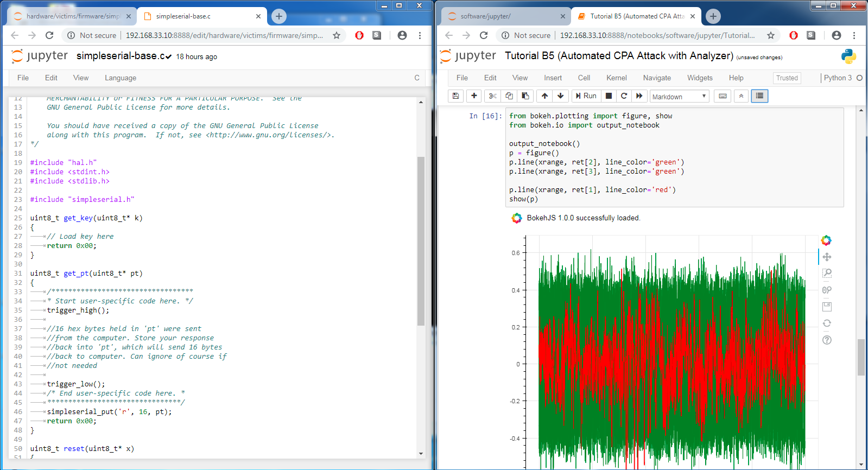Select the Bokeh Pan tool
Viewport: 868px width, 470px height.
pyautogui.click(x=827, y=257)
